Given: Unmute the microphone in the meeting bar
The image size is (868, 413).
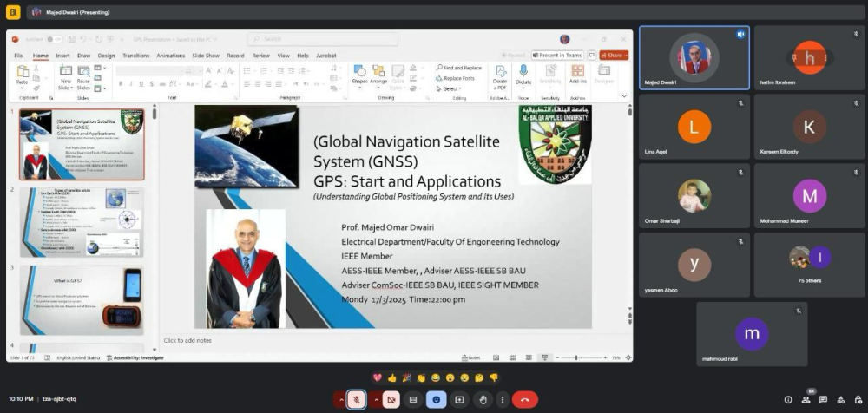Looking at the screenshot, I should [x=356, y=399].
